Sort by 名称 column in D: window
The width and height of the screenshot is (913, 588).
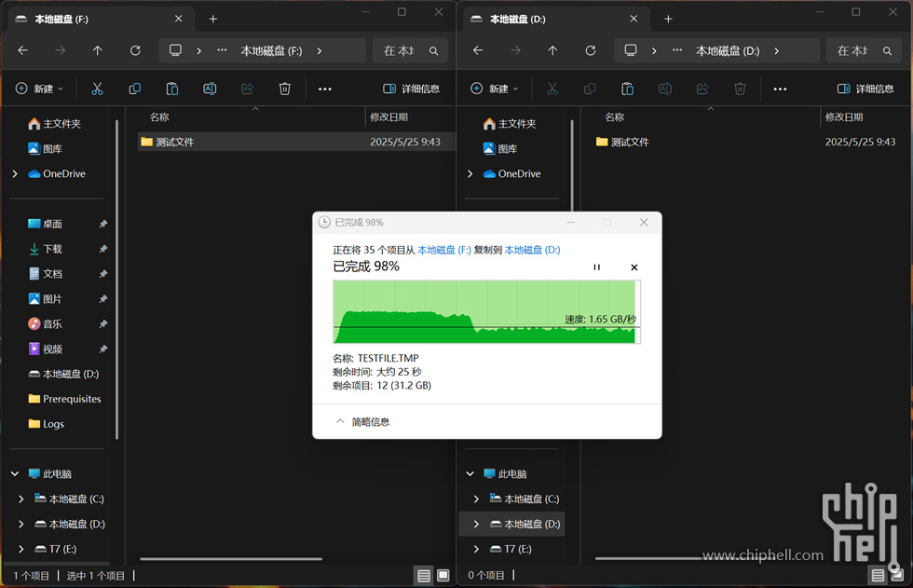tap(614, 117)
